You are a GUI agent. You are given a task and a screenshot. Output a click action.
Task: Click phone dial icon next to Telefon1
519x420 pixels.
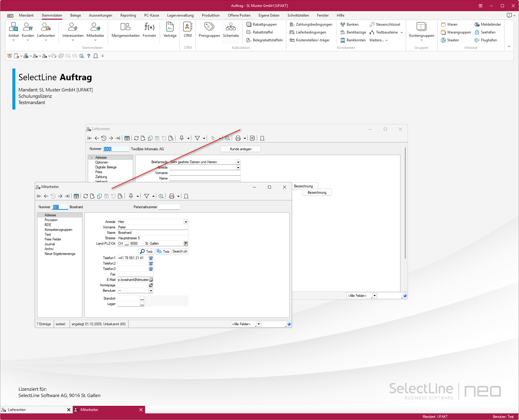point(151,258)
